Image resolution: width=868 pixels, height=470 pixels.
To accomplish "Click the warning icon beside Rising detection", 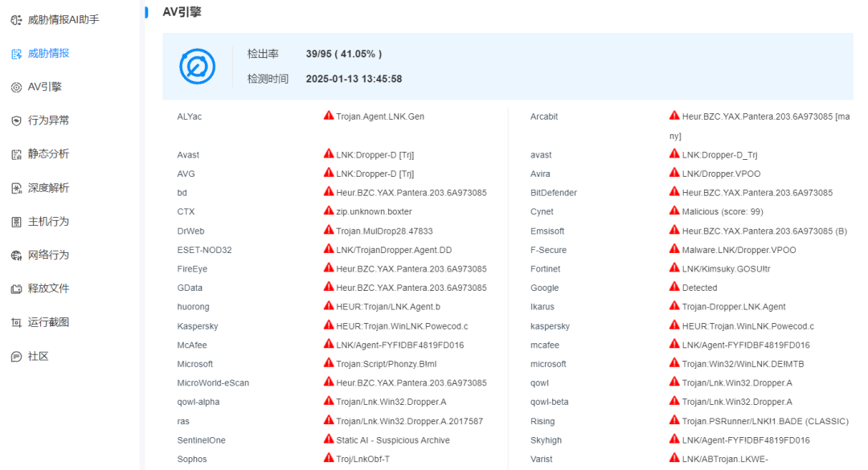I will click(674, 420).
